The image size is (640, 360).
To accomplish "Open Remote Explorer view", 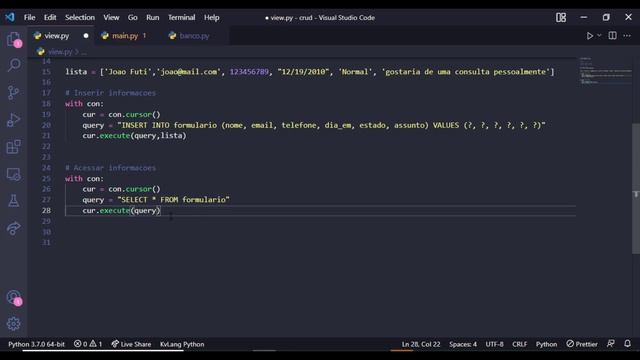I will 13,174.
